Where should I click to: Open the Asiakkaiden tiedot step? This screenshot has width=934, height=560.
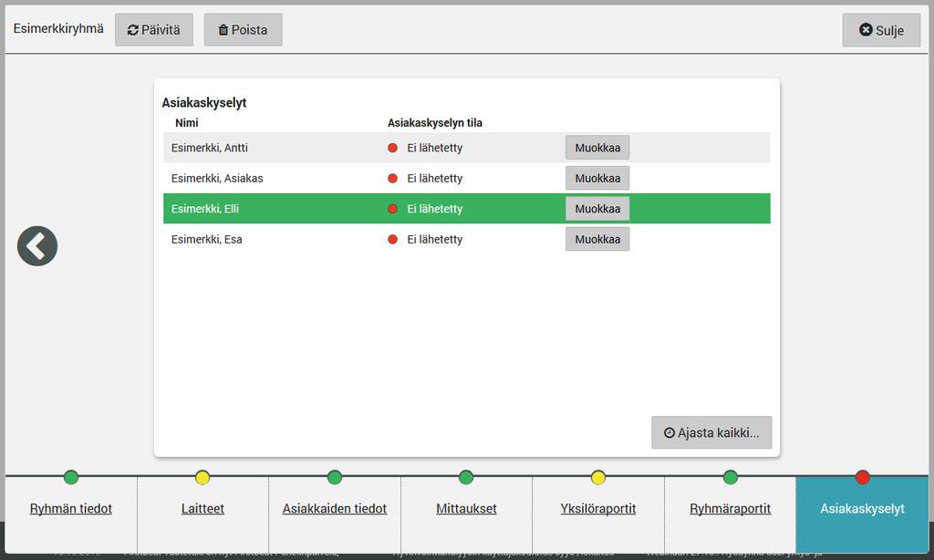coord(335,509)
